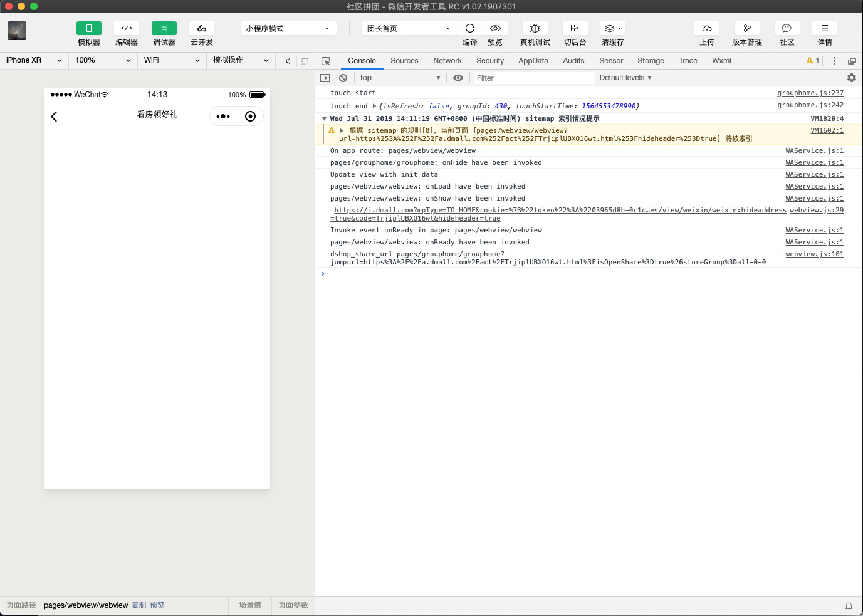The height and width of the screenshot is (616, 863).
Task: Click the preview (预览) eye icon
Action: [495, 28]
